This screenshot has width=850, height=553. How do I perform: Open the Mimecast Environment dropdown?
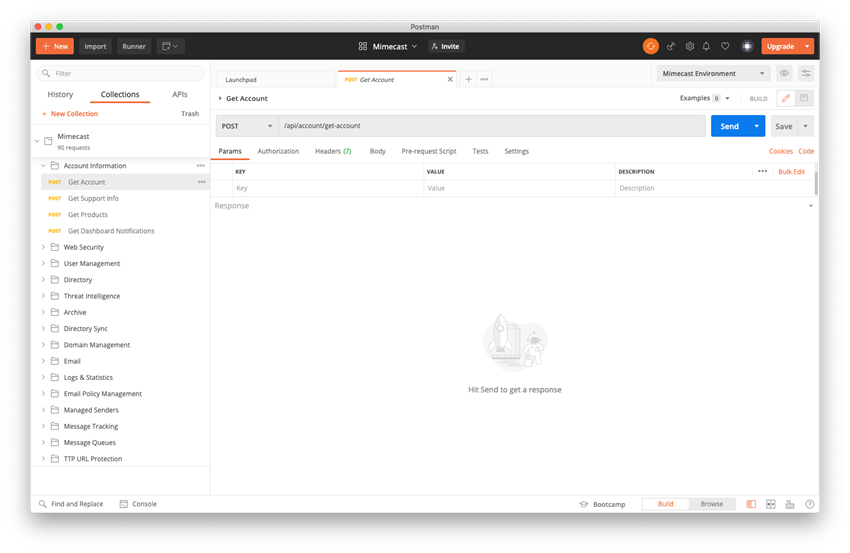pyautogui.click(x=713, y=73)
